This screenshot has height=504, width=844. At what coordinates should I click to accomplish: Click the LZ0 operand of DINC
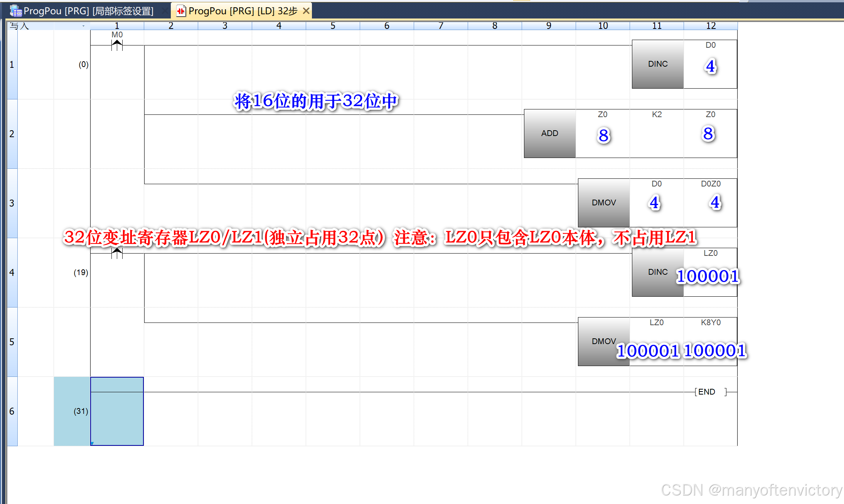pos(711,253)
